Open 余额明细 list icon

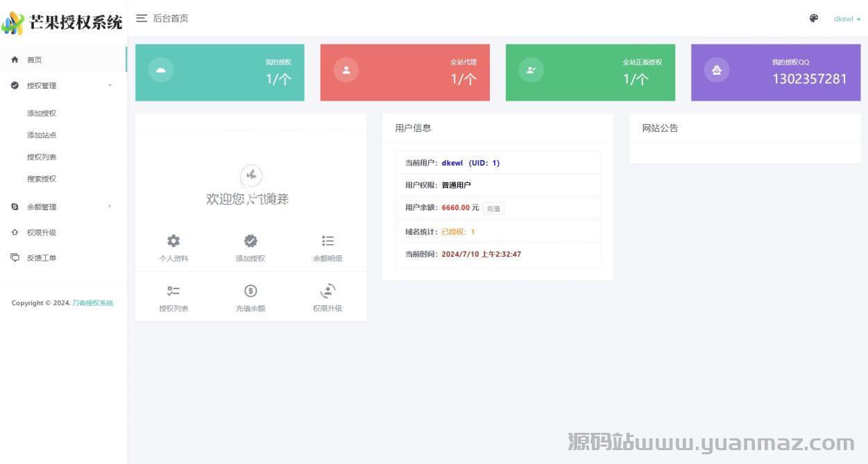(x=327, y=241)
